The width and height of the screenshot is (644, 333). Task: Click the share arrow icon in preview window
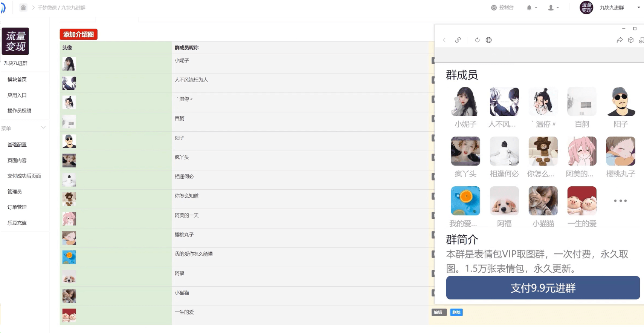620,40
